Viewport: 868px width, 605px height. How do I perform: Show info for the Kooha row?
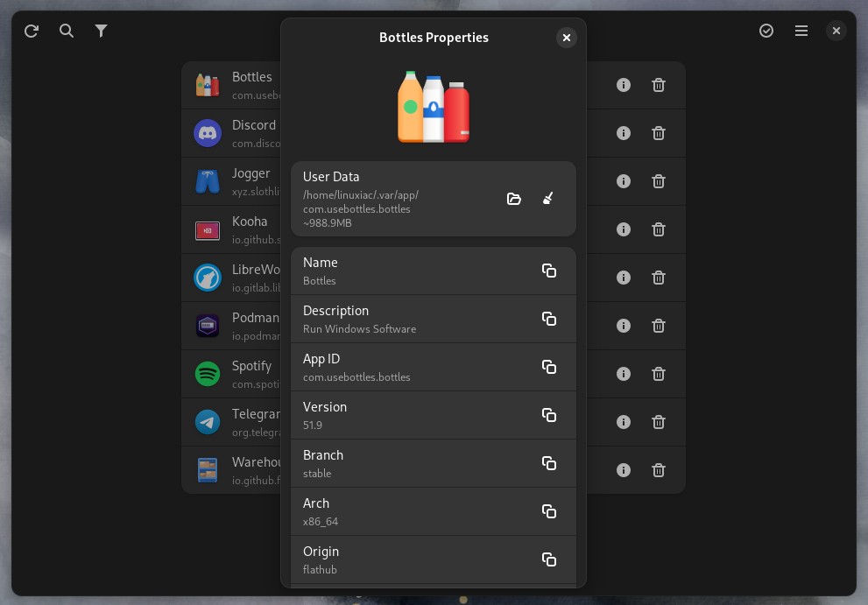coord(624,229)
